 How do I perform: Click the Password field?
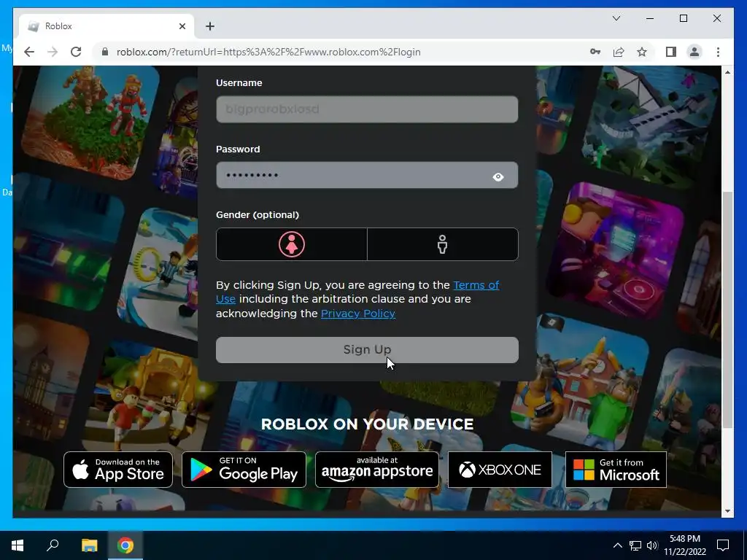point(367,175)
